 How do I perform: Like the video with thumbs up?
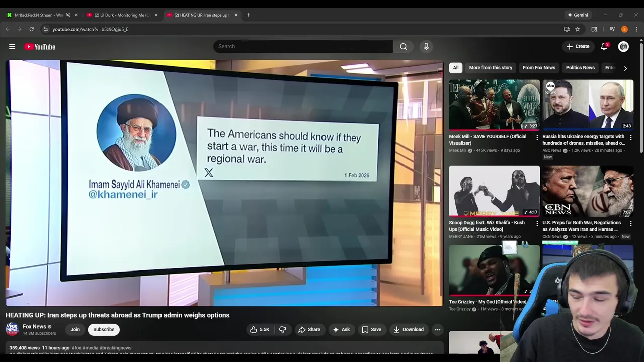pos(260,329)
